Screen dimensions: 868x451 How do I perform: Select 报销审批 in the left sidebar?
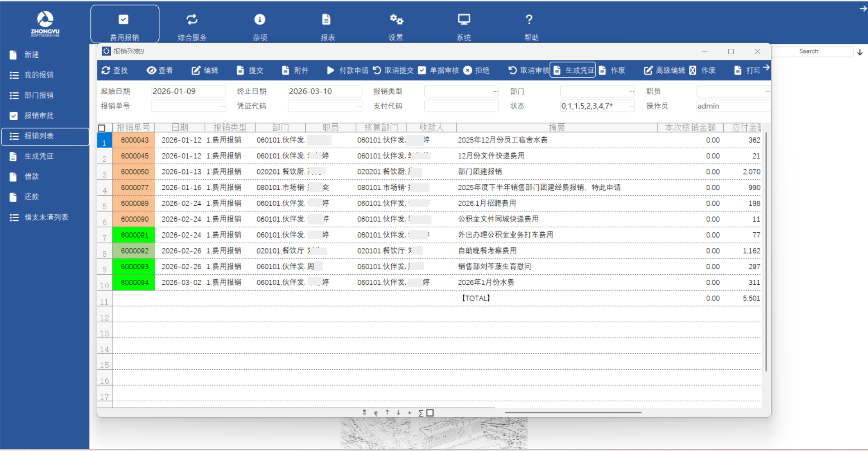(39, 116)
